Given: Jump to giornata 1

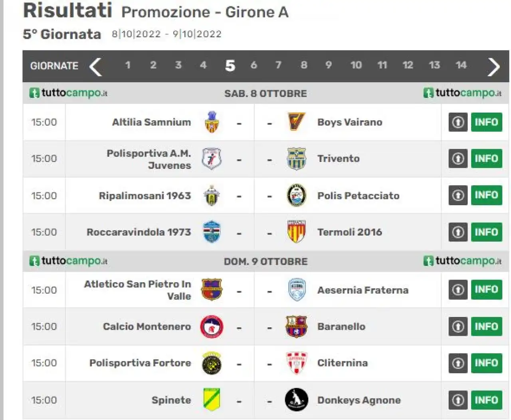Looking at the screenshot, I should [128, 65].
